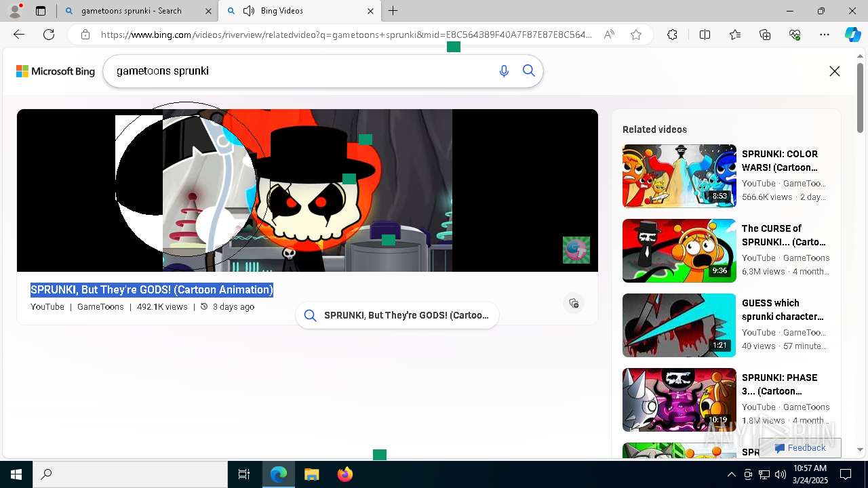This screenshot has height=488, width=868.
Task: Open Settings and more menu
Action: [x=825, y=35]
